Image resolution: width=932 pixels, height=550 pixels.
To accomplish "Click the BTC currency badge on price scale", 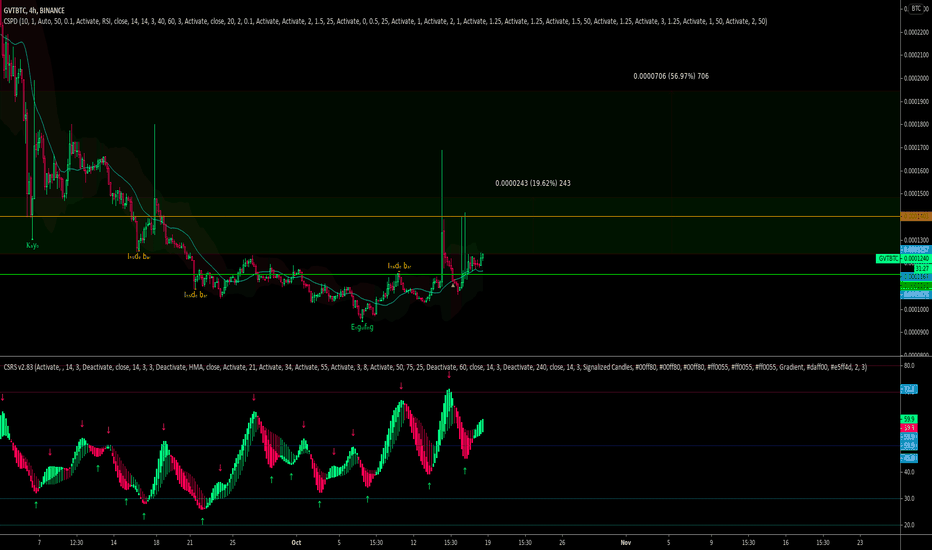I will (x=916, y=9).
